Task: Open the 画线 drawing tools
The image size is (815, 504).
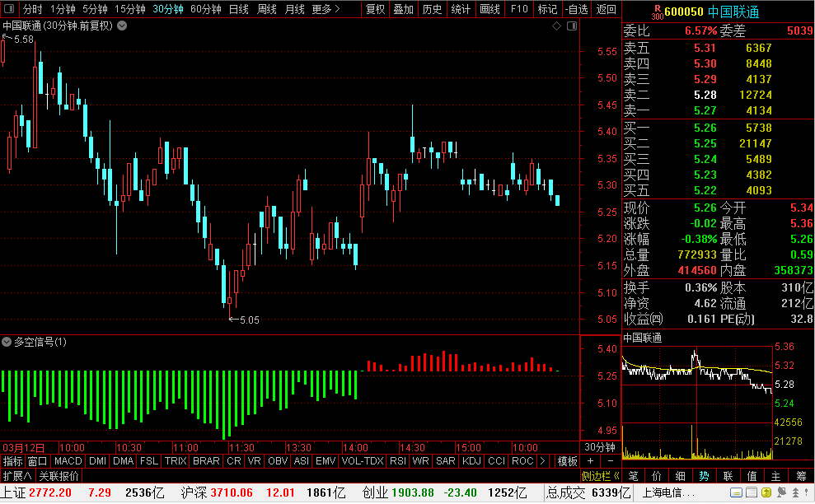Action: pyautogui.click(x=489, y=9)
